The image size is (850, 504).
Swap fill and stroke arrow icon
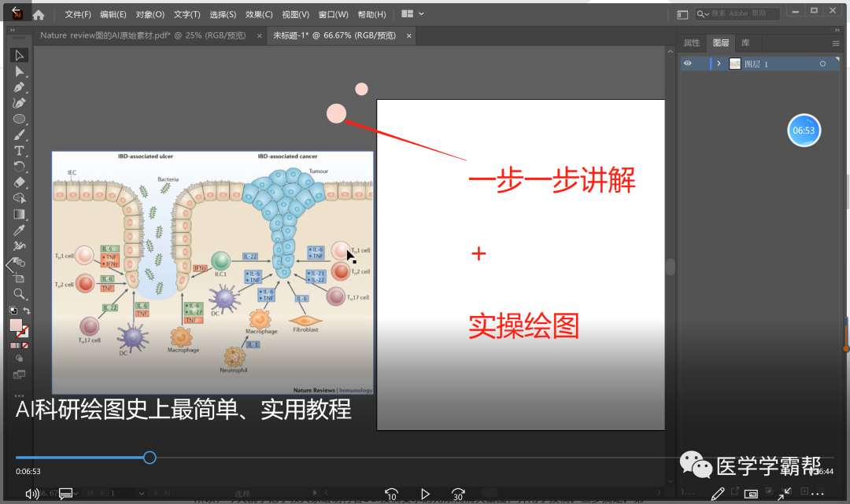point(26,311)
